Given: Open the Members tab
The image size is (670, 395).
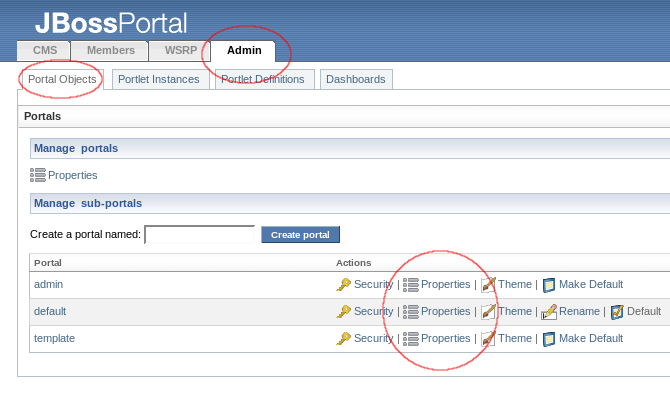Looking at the screenshot, I should pos(110,51).
